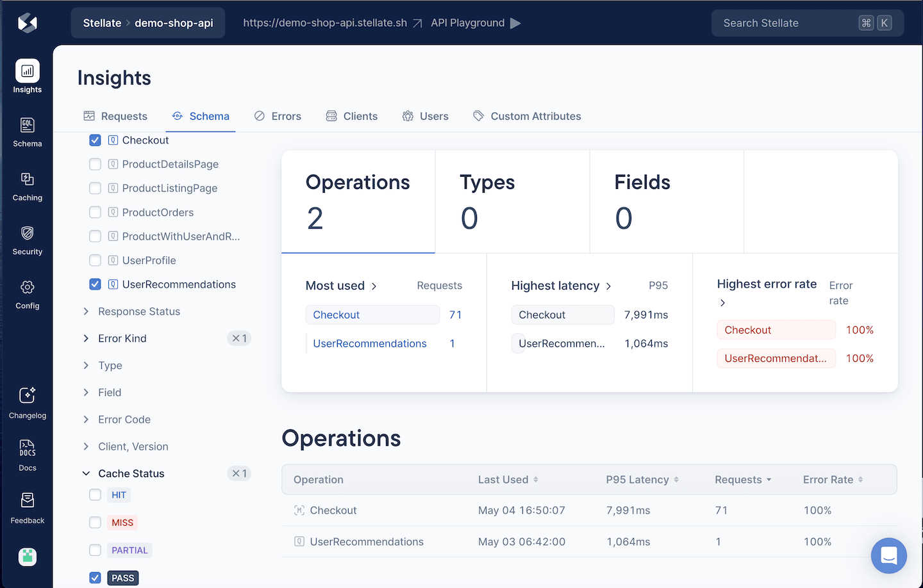
Task: Clear the Error Kind filter badge
Action: [239, 338]
